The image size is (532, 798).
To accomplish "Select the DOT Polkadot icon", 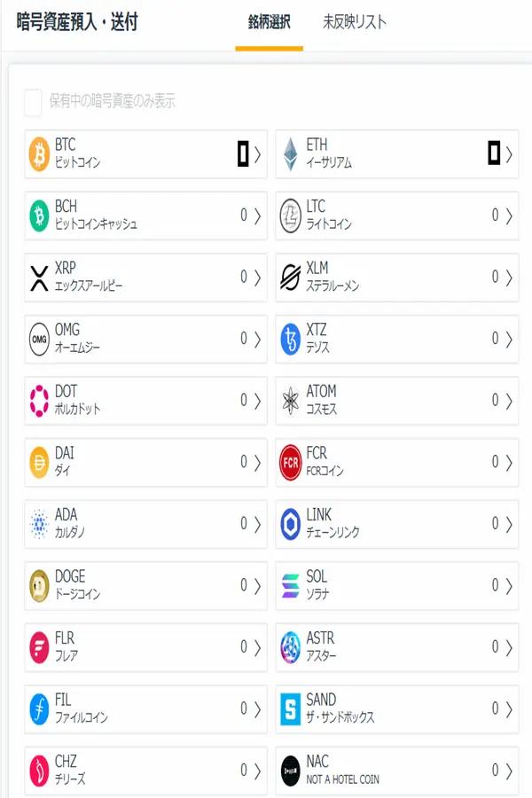I will (40, 400).
